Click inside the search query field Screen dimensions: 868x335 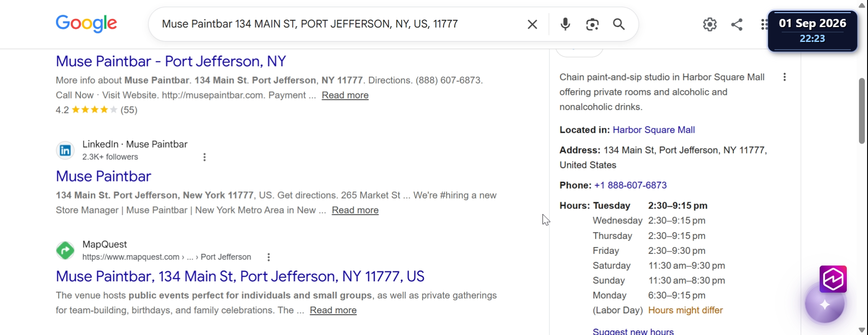[339, 24]
